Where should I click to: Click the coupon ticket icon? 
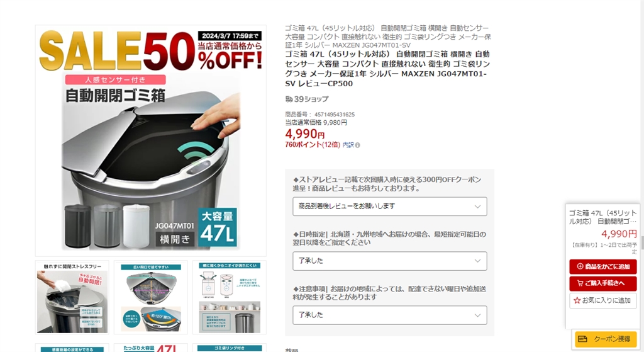[582, 339]
